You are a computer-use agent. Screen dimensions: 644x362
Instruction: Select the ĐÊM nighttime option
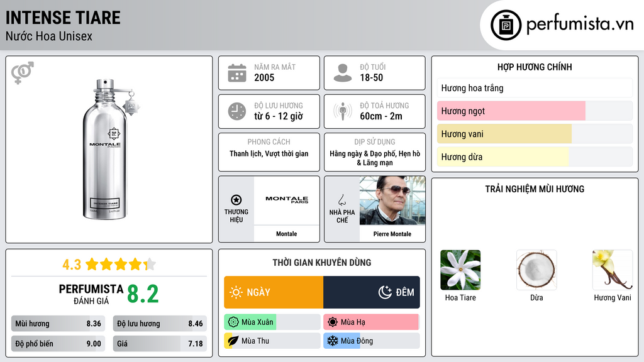tap(372, 292)
